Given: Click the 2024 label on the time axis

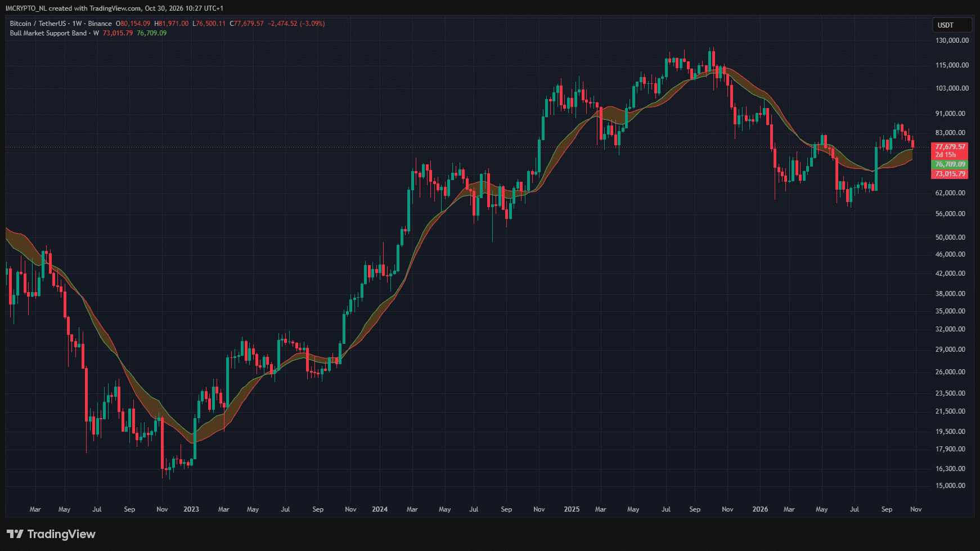Looking at the screenshot, I should (380, 509).
